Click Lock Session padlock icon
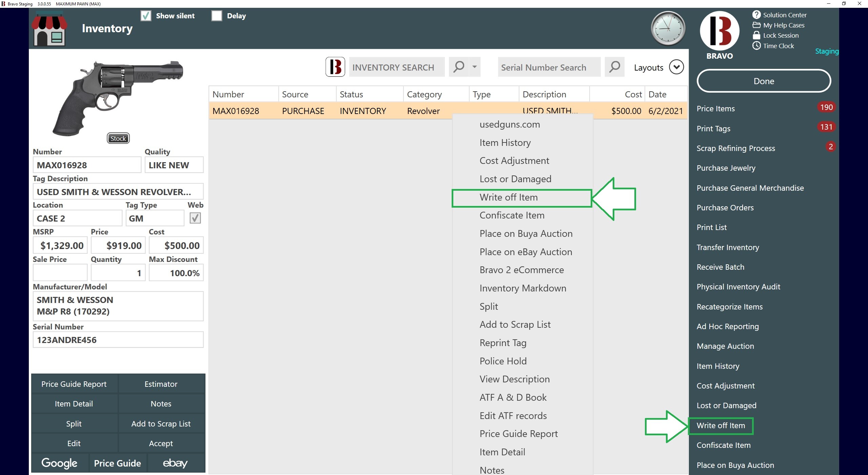This screenshot has height=475, width=868. [756, 35]
